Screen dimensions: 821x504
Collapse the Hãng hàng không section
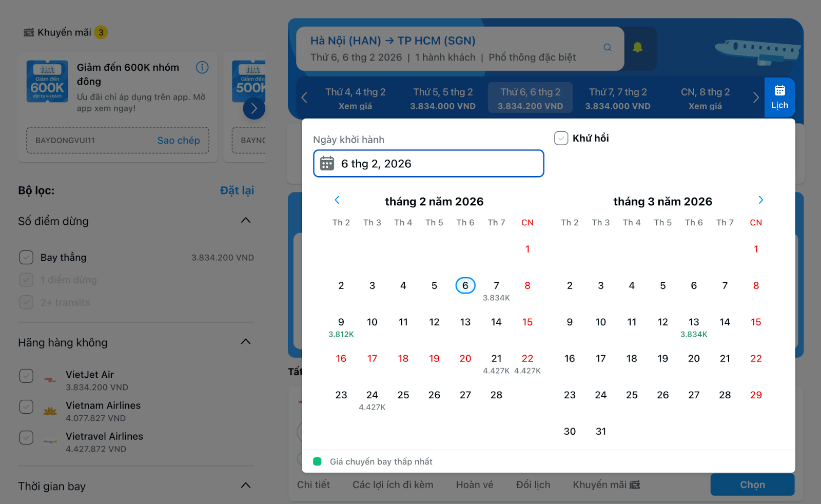(246, 342)
